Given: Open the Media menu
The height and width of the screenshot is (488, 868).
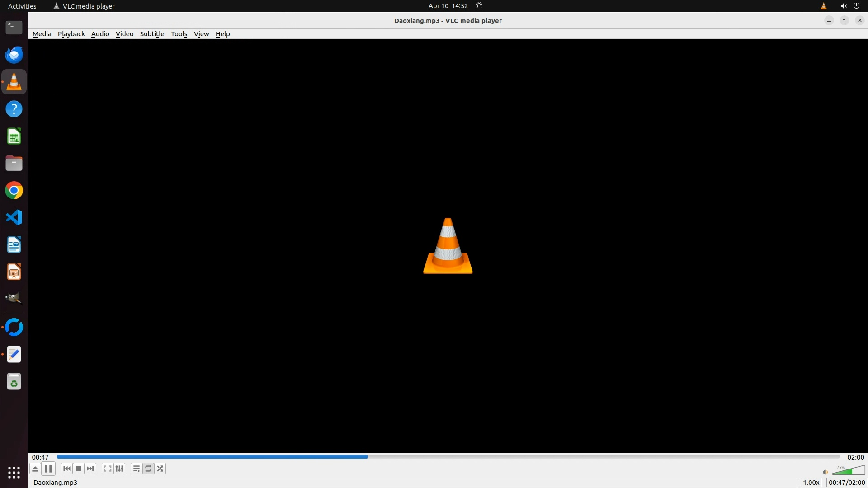Looking at the screenshot, I should coord(42,34).
